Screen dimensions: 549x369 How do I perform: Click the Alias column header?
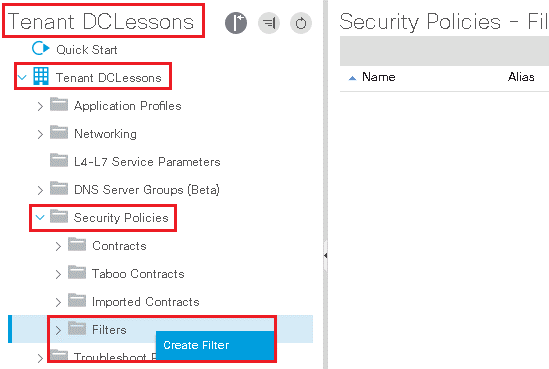coord(521,77)
